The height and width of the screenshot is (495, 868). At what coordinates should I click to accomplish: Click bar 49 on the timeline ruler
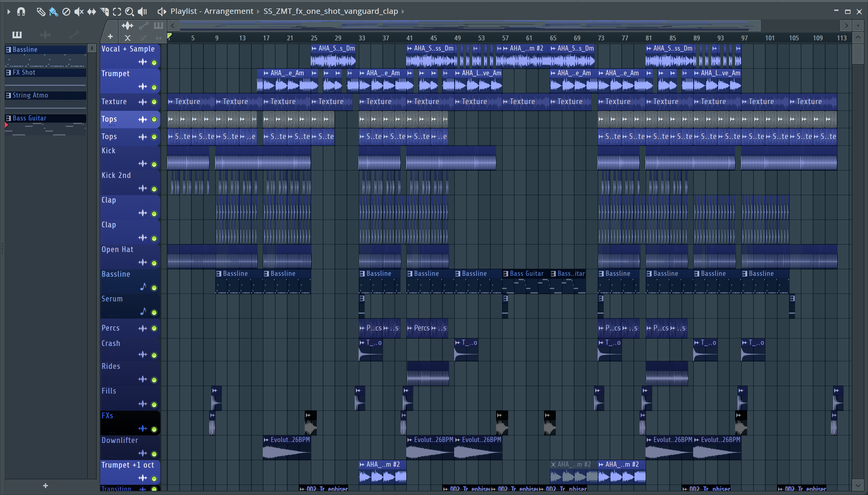point(458,38)
